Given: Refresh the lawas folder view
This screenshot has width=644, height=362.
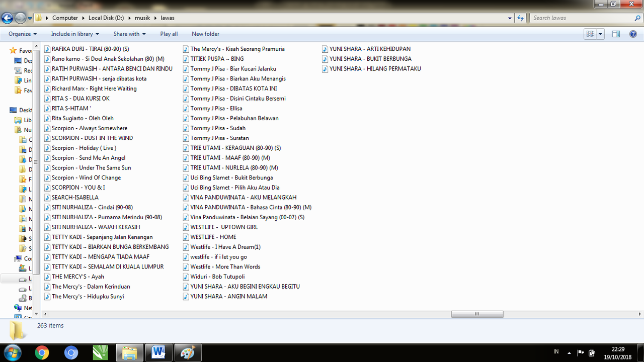Looking at the screenshot, I should (x=520, y=18).
